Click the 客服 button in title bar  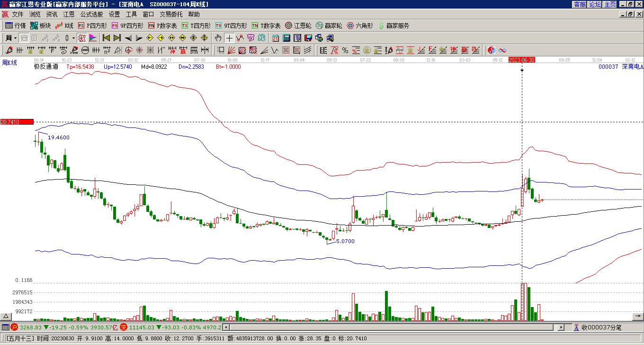[580, 4]
